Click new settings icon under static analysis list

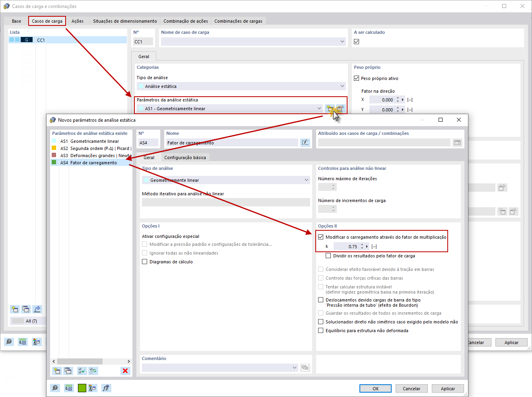[57, 371]
